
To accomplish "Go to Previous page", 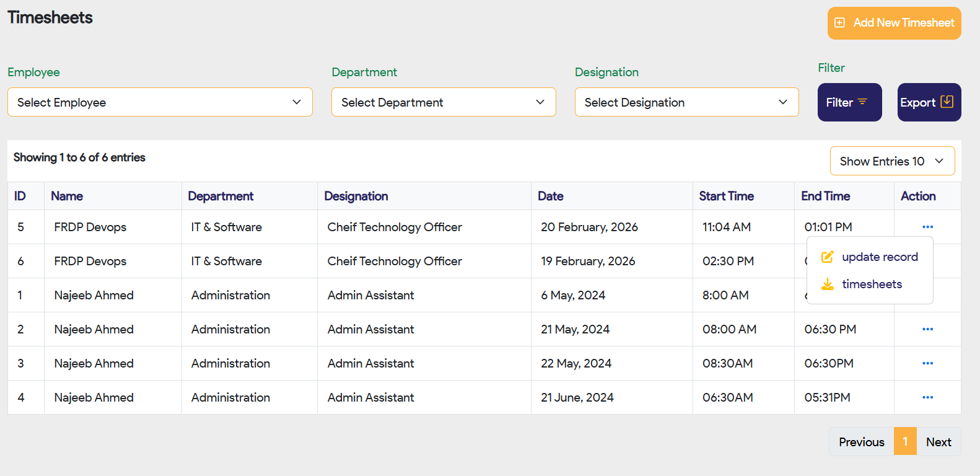I will [x=861, y=442].
